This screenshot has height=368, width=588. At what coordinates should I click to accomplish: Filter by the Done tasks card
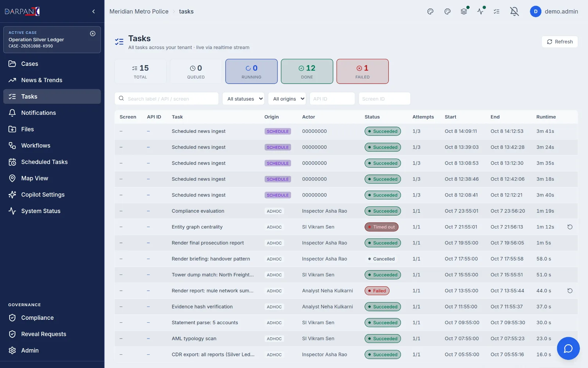pos(307,71)
